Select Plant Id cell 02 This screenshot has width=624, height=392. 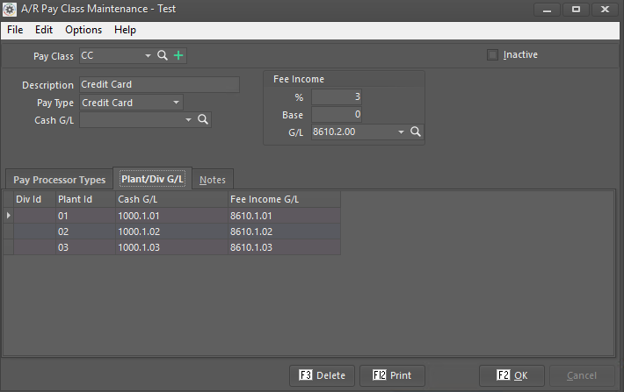pyautogui.click(x=85, y=232)
